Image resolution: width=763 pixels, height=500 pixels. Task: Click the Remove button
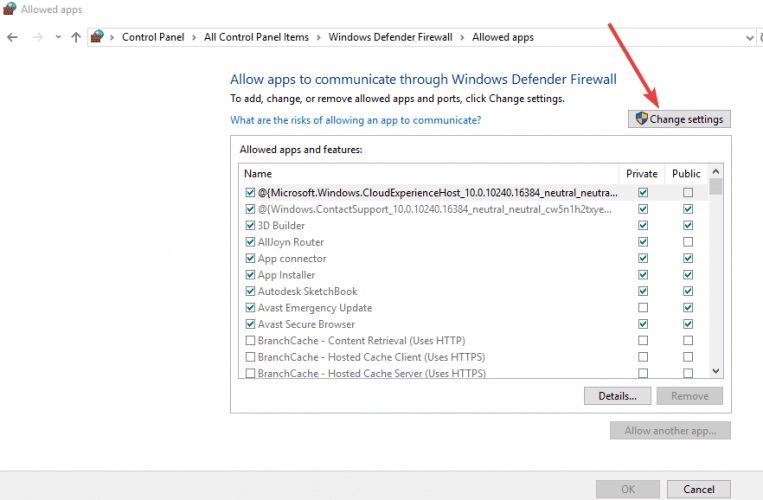[x=690, y=396]
